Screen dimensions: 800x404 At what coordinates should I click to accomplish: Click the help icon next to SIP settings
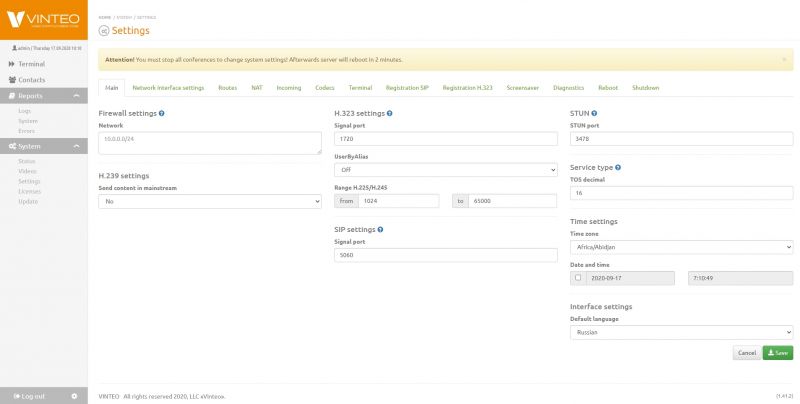tap(381, 230)
